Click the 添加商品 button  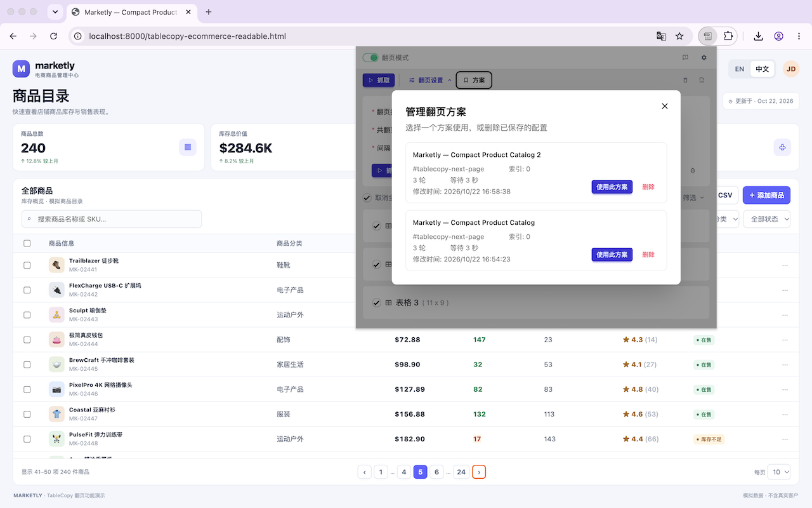coord(766,196)
